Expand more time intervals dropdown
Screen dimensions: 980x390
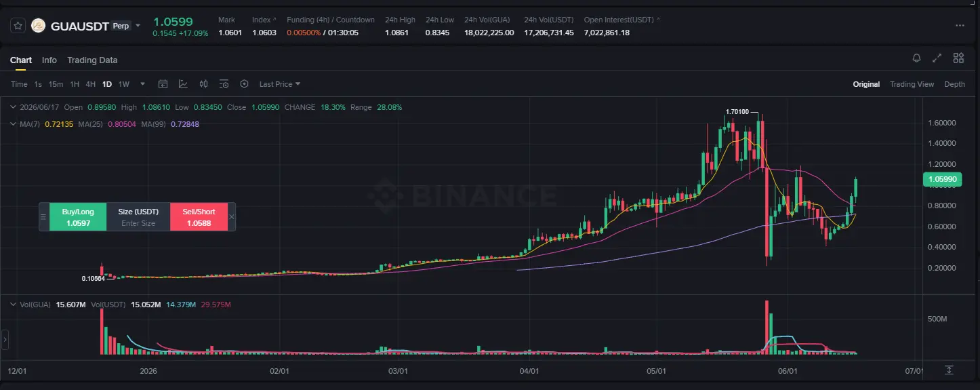[142, 84]
